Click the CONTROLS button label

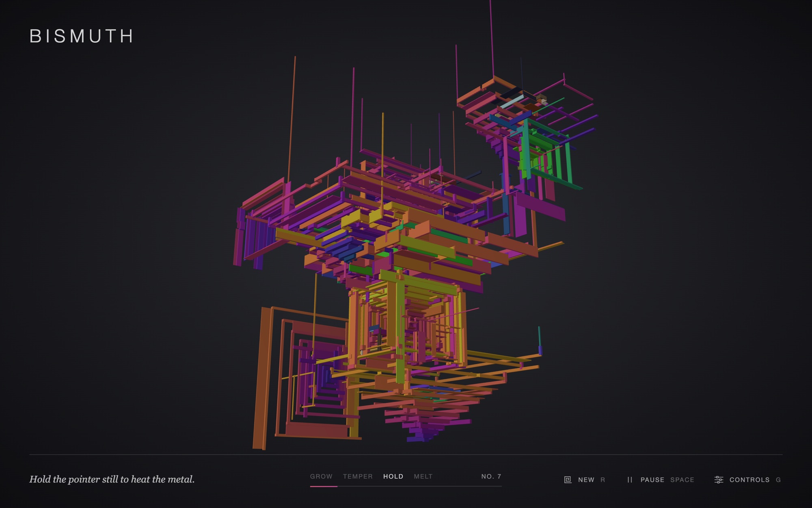pos(749,480)
